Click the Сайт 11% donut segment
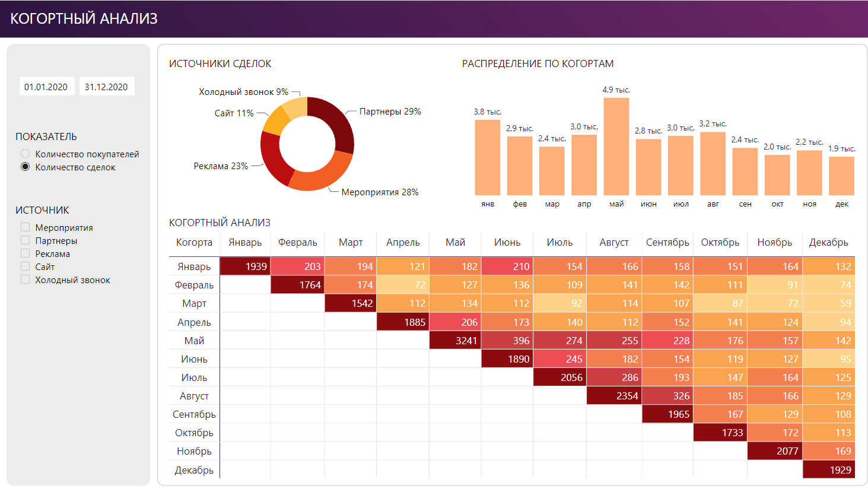 [276, 120]
